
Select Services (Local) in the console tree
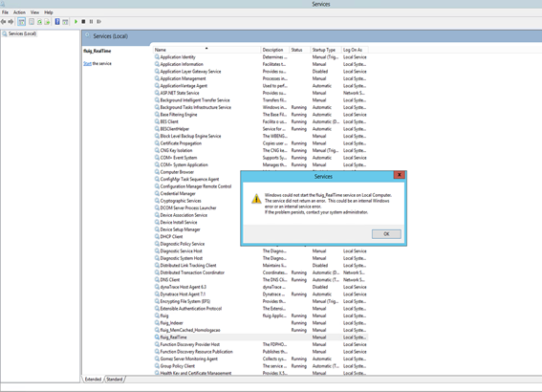[x=22, y=33]
